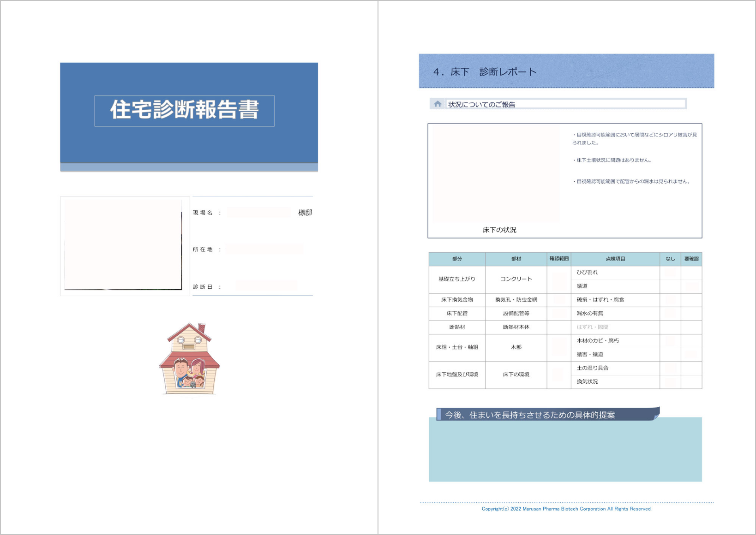756x535 pixels.
Task: Click the 様邸 text
Action: coord(305,213)
